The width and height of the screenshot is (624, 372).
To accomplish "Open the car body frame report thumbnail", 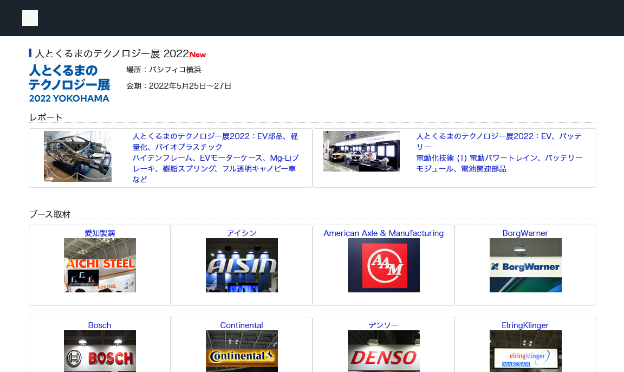I will (78, 156).
